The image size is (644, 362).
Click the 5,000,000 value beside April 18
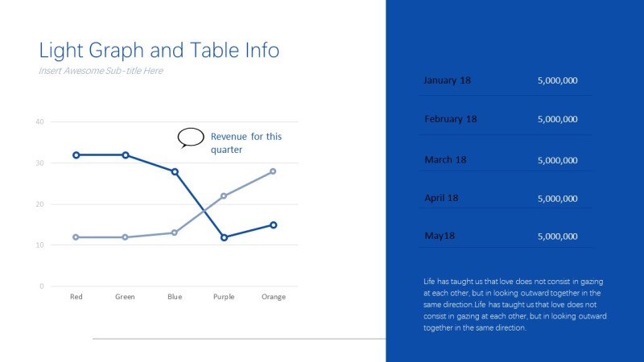(x=557, y=198)
